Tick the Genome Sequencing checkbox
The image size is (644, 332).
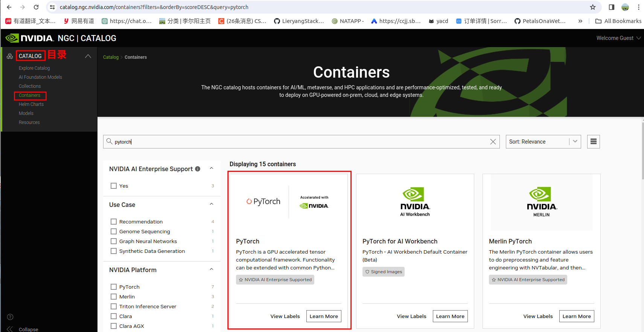pyautogui.click(x=114, y=231)
